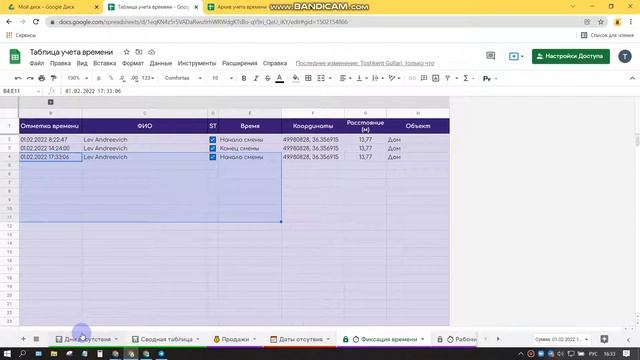640x360 pixels.
Task: Star the Таблица учета времени document
Action: [x=127, y=52]
